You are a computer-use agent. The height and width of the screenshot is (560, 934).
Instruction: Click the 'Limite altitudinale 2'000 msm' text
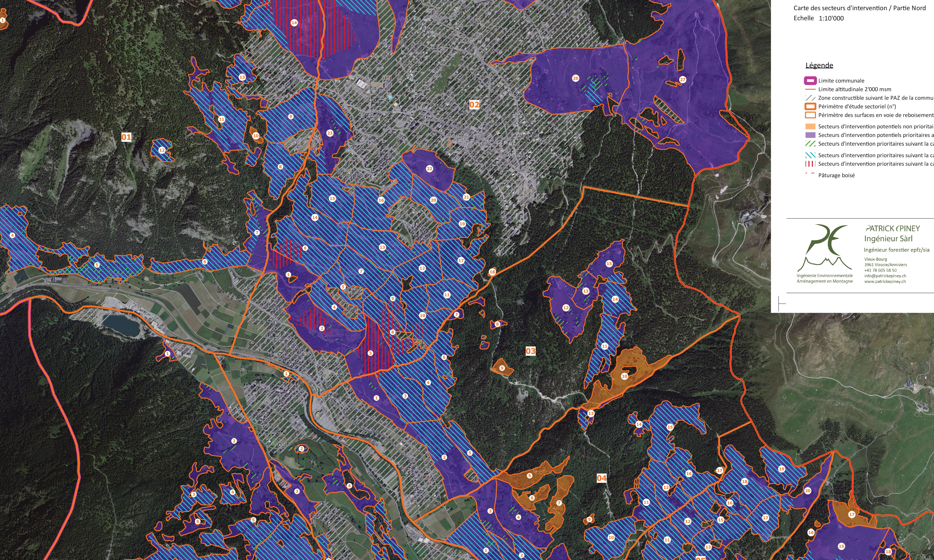tap(855, 89)
